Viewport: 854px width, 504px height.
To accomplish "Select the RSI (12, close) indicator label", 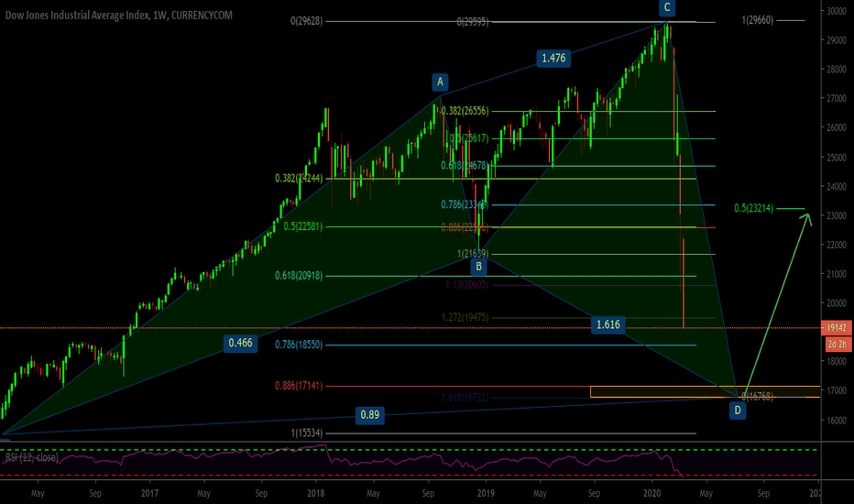I will tap(31, 457).
